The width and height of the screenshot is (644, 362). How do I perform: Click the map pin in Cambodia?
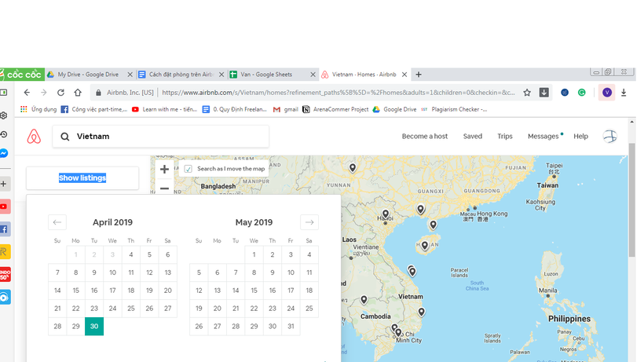pos(364,300)
